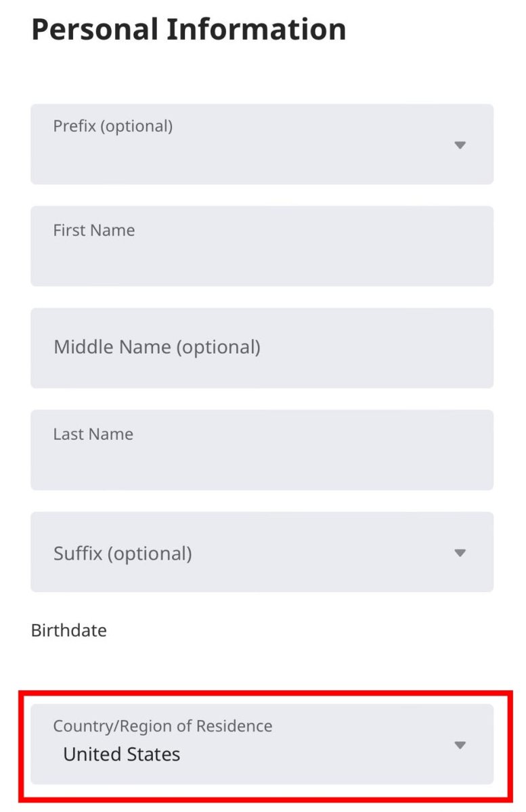Screen dimensions: 526x812
Task: Open Country/Region of Residence dropdown
Action: click(x=262, y=744)
